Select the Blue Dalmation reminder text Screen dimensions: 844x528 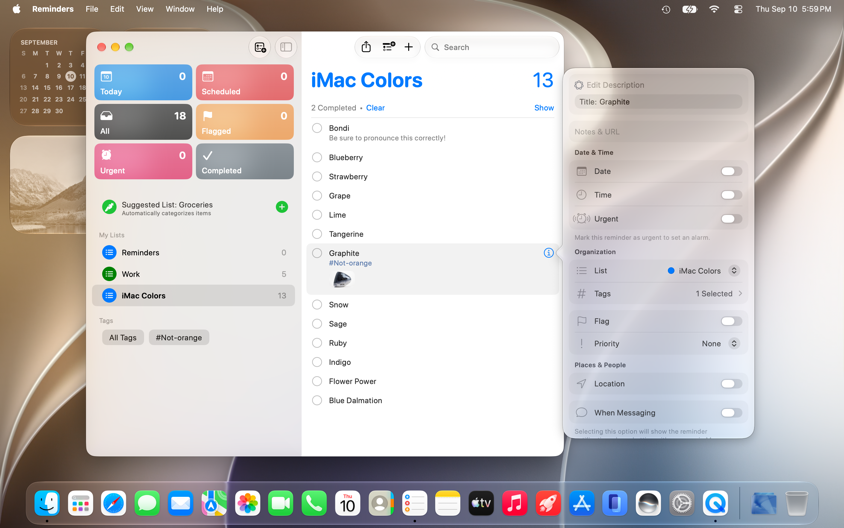(355, 400)
